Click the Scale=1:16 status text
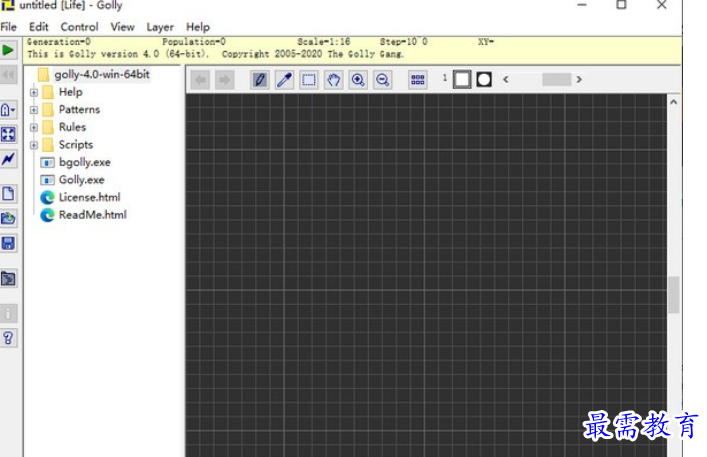This screenshot has height=457, width=707. click(324, 42)
